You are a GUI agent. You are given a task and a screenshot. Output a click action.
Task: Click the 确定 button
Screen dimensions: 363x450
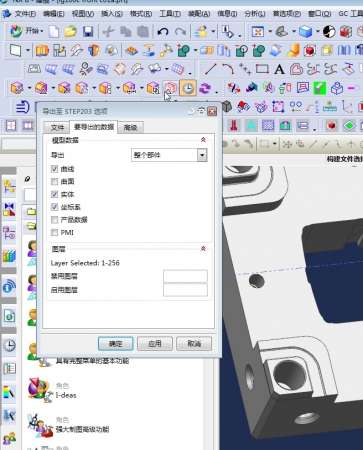point(116,343)
